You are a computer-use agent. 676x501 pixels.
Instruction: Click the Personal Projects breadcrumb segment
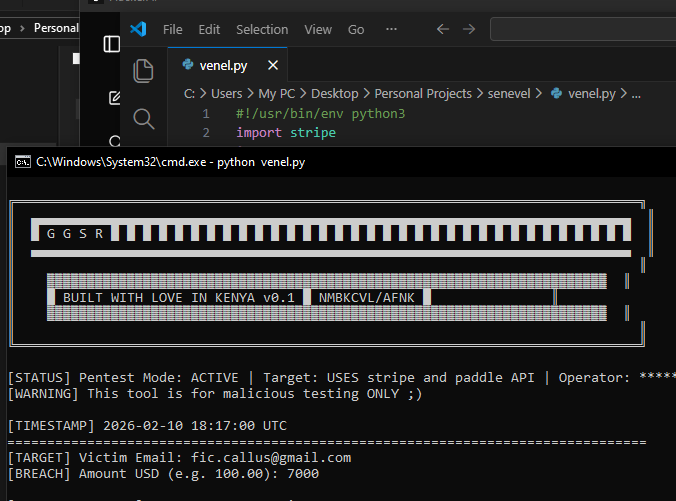pyautogui.click(x=423, y=94)
